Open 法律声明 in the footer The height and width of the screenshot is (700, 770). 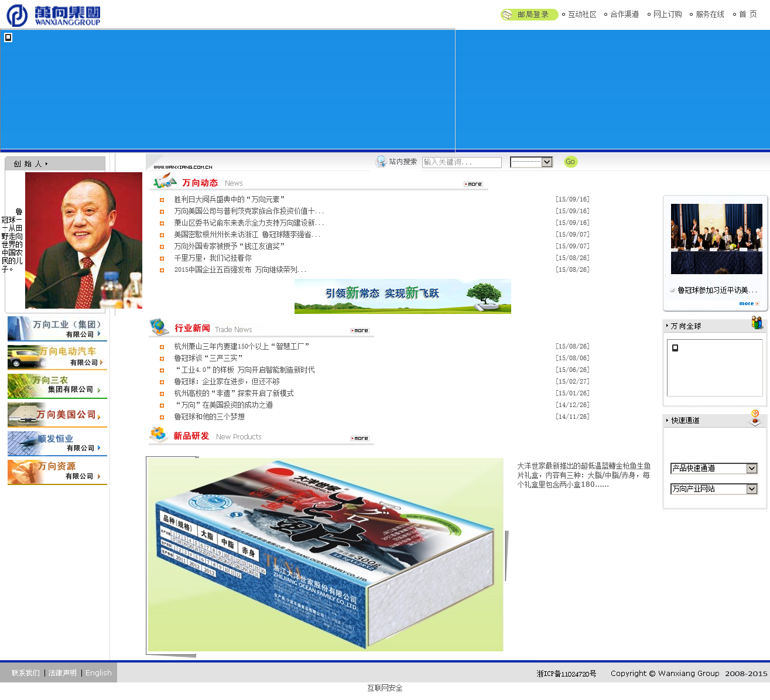63,673
